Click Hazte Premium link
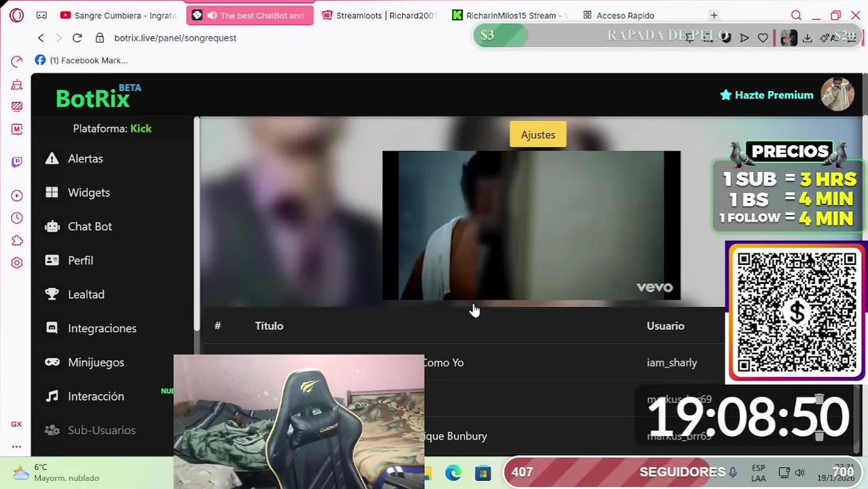Screen dimensions: 868x489 tap(767, 95)
